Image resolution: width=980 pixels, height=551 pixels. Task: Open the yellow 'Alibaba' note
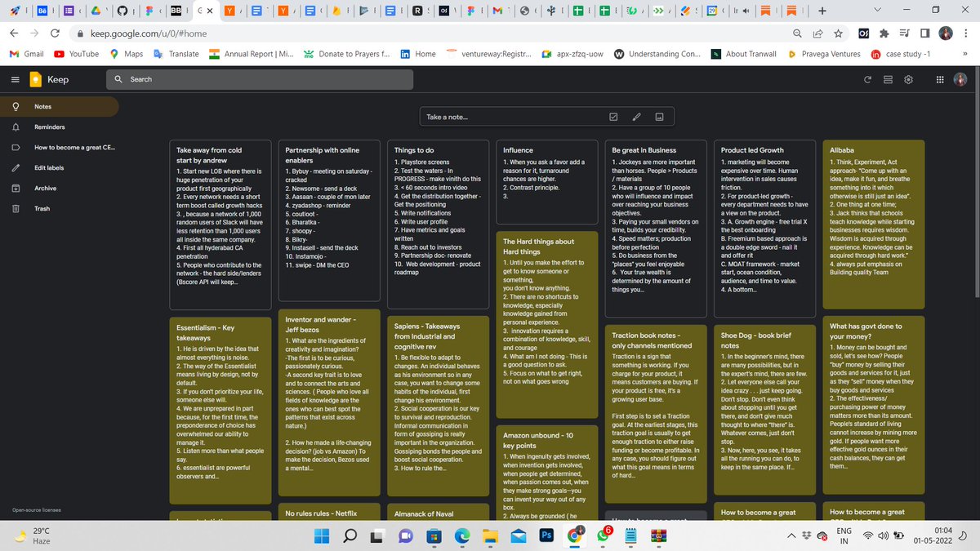click(874, 225)
